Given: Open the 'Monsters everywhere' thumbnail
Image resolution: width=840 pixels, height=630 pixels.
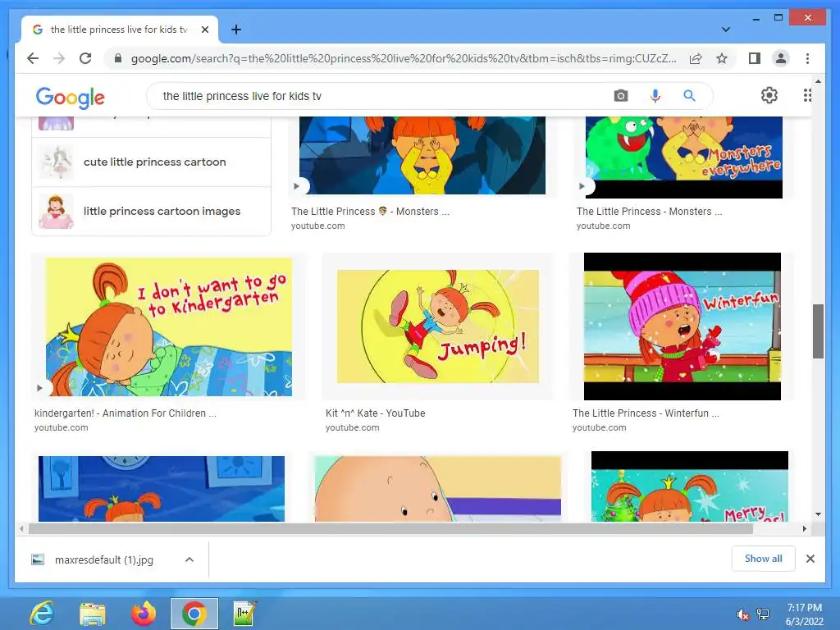Looking at the screenshot, I should 683,157.
